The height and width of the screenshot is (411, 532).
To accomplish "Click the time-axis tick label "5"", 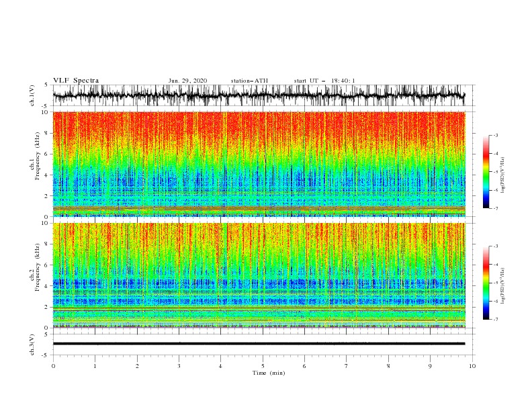I will 263,366.
